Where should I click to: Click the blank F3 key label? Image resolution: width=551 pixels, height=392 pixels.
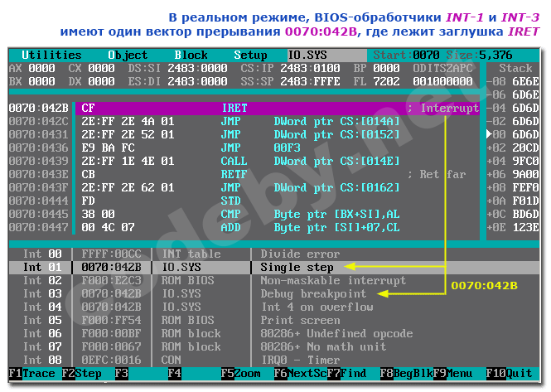pos(122,374)
